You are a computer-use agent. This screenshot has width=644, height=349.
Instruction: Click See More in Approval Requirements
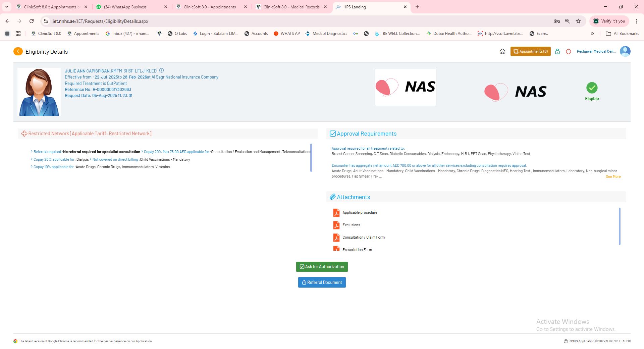coord(613,177)
